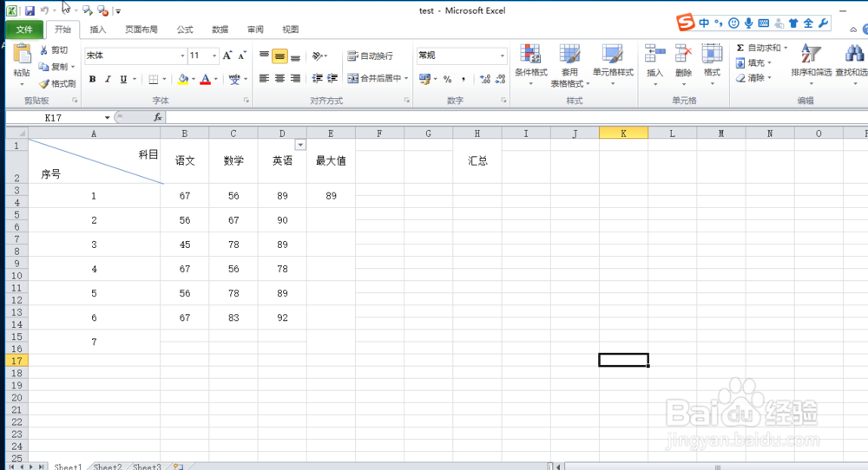Viewport: 868px width, 470px height.
Task: Open the Fill (填充) menu
Action: point(753,63)
